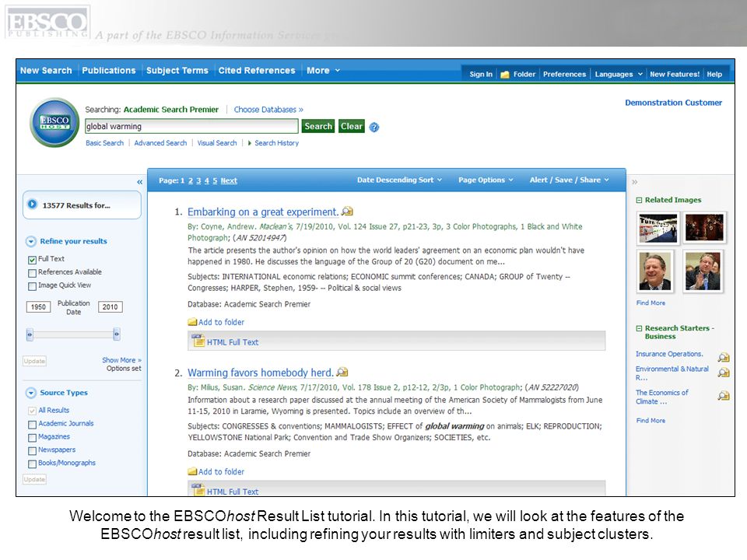The image size is (747, 560).
Task: Open Alert / Save / Share dropdown
Action: pyautogui.click(x=570, y=180)
